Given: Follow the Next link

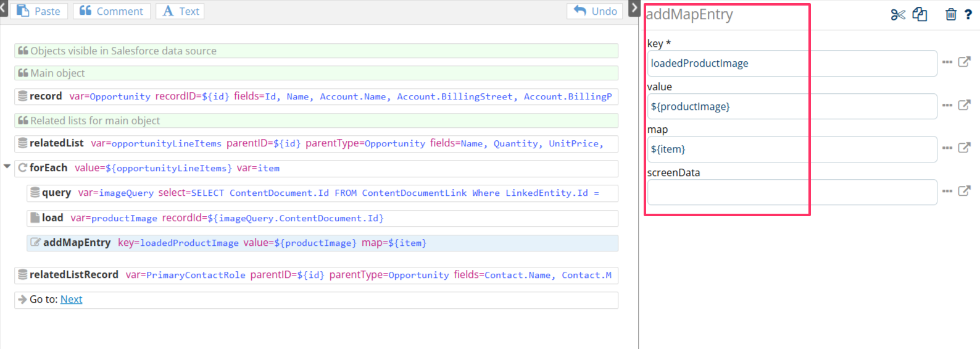Looking at the screenshot, I should tap(71, 300).
